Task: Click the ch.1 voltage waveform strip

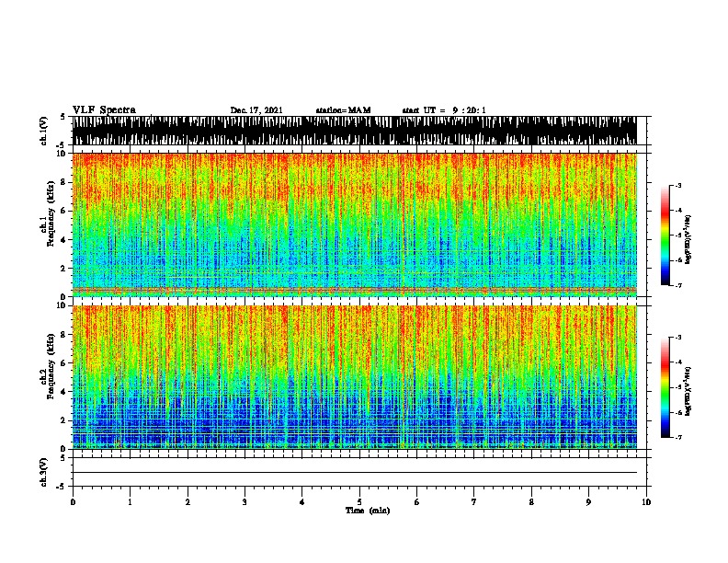Action: [354, 131]
